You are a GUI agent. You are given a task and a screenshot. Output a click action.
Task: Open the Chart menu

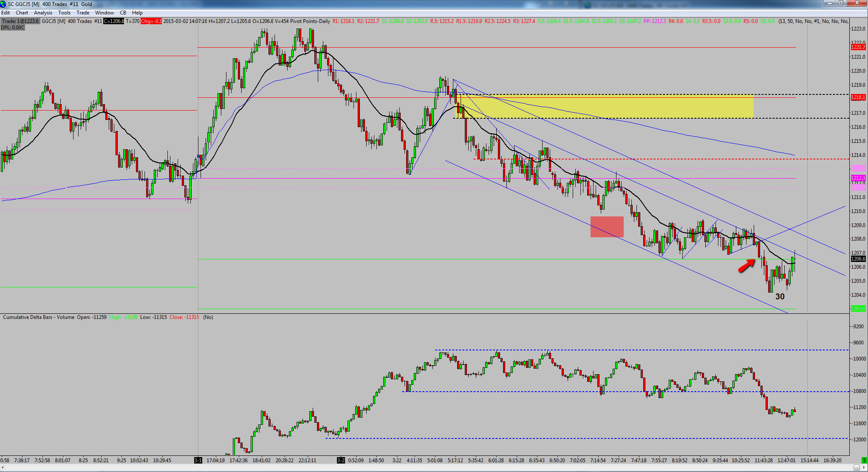[x=22, y=12]
